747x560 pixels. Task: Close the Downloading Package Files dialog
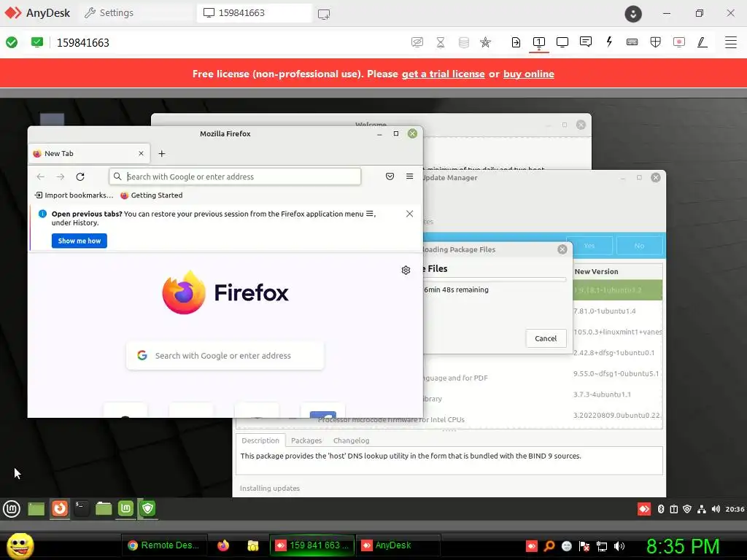coord(562,249)
